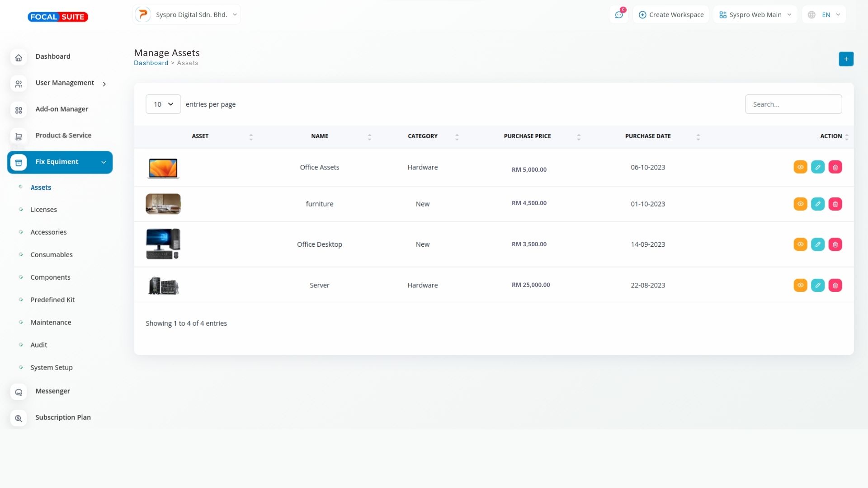View the Server asset via eye icon

(x=800, y=285)
